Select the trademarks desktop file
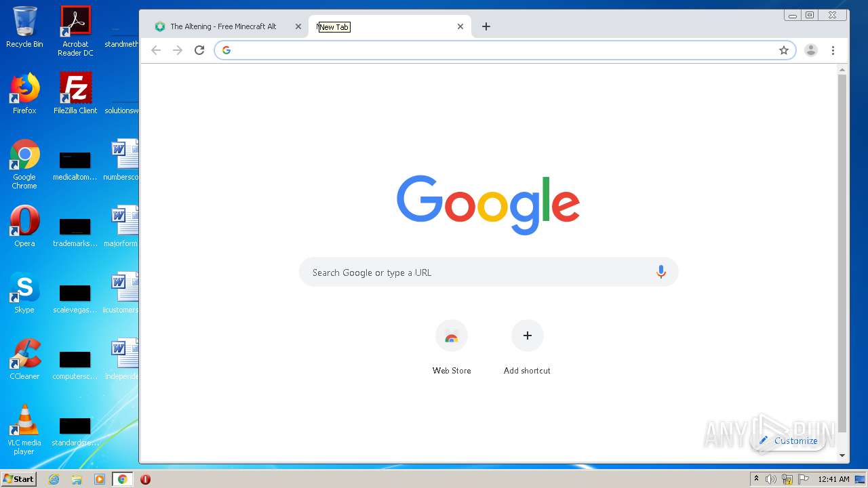Screen dimensions: 868x488 pos(75,232)
